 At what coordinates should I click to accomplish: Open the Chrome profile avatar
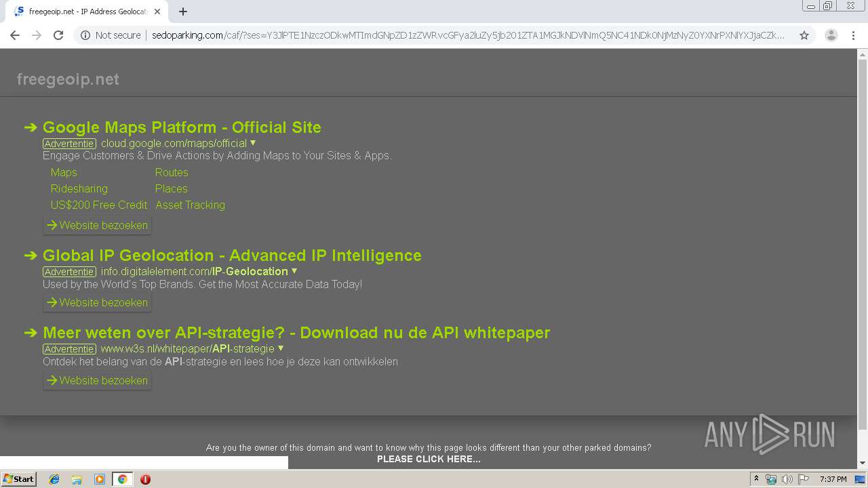coord(831,35)
